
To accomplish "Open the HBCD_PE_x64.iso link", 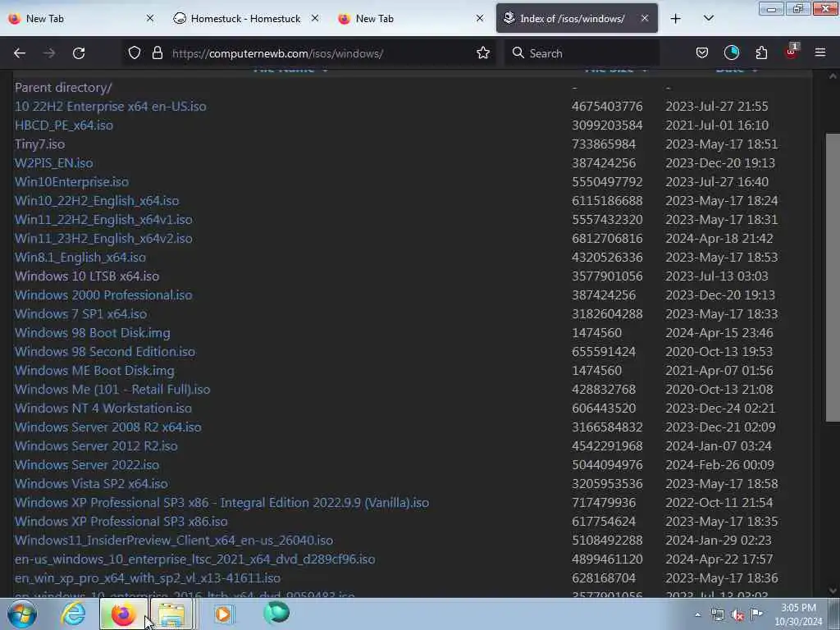I will click(64, 125).
